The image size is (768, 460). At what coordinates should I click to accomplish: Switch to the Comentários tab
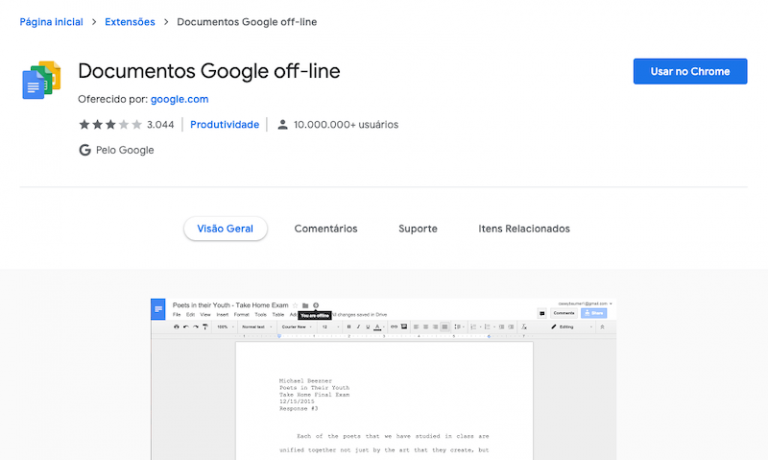pos(326,229)
